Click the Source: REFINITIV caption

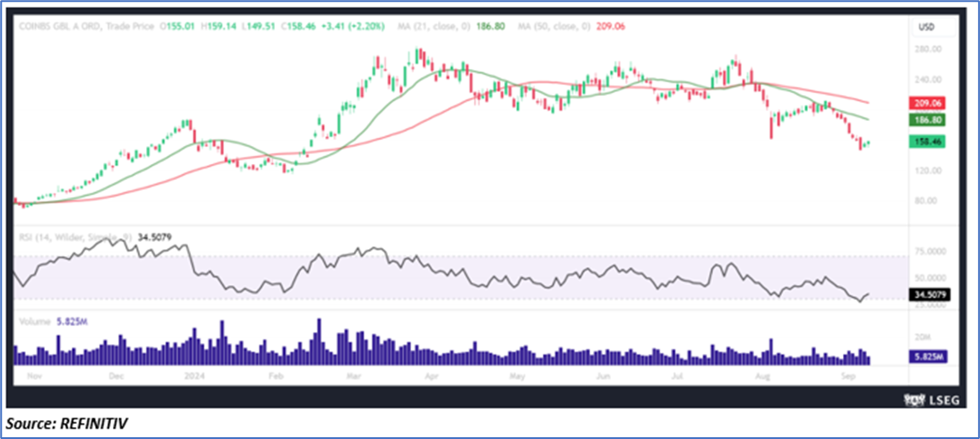tap(67, 425)
